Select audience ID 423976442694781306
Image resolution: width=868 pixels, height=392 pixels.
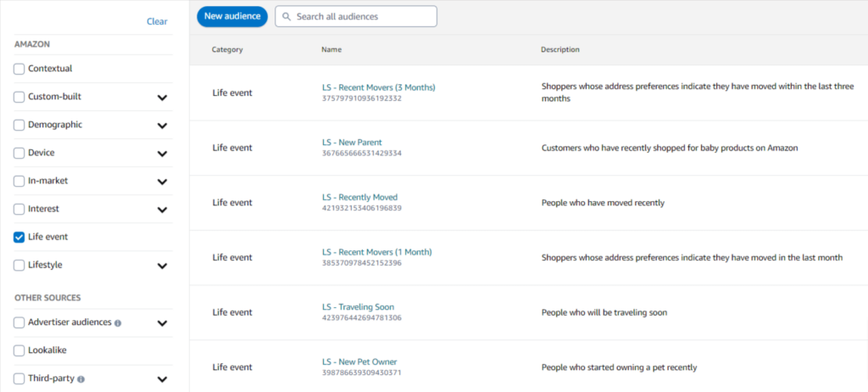pos(361,318)
